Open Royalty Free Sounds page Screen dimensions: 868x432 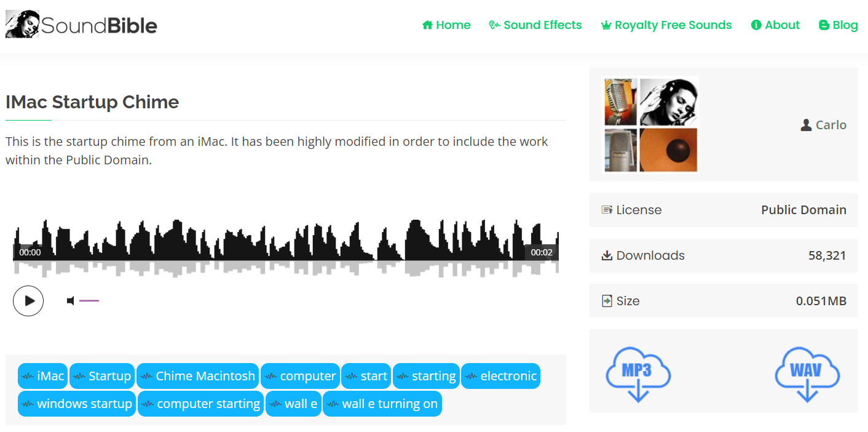click(x=666, y=25)
